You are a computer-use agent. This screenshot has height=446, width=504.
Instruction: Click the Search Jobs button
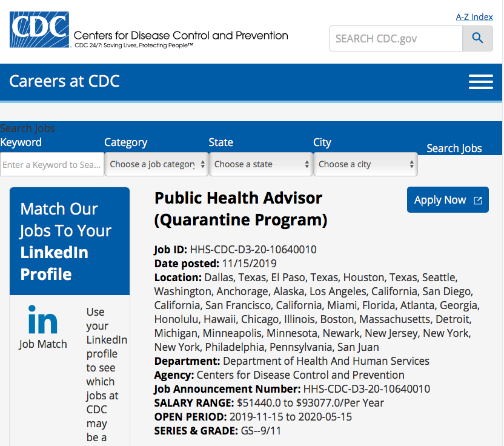[454, 148]
